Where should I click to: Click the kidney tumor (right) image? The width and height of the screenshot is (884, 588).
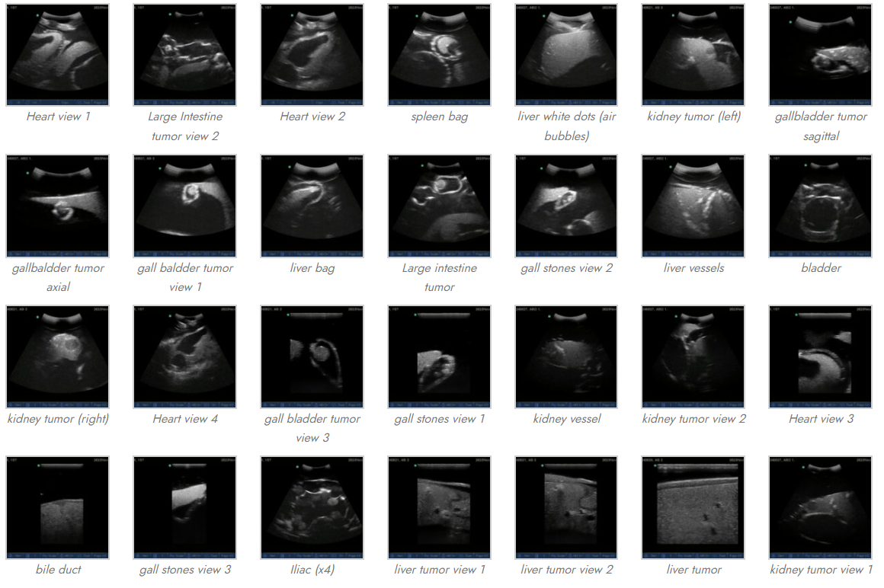tap(58, 356)
